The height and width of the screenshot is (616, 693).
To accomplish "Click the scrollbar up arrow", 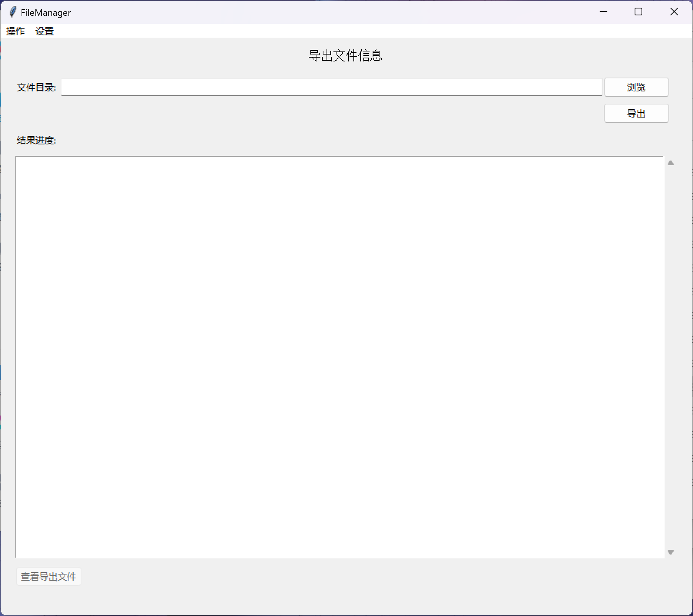I will coord(671,163).
